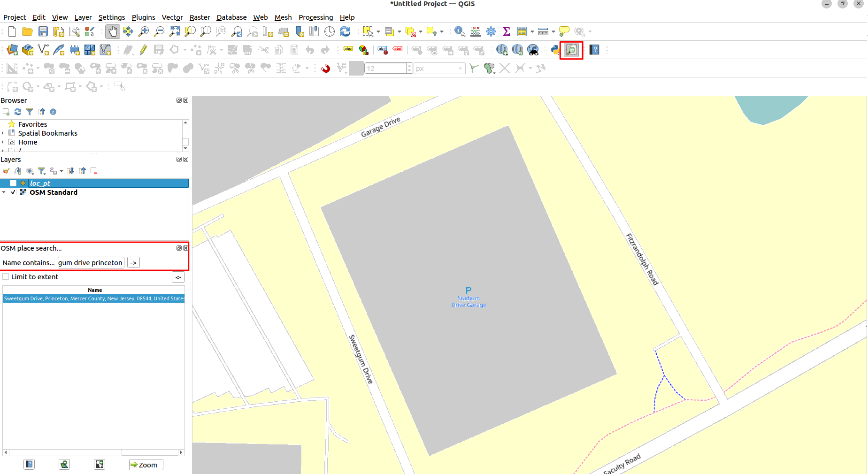This screenshot has height=474, width=868.
Task: Collapse the OSM Standard layer tree
Action: tap(4, 192)
